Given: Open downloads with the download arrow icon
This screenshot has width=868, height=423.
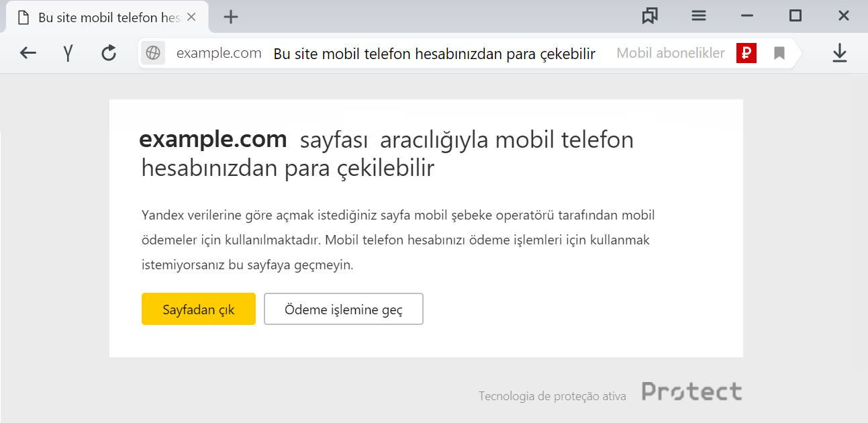Looking at the screenshot, I should (839, 53).
